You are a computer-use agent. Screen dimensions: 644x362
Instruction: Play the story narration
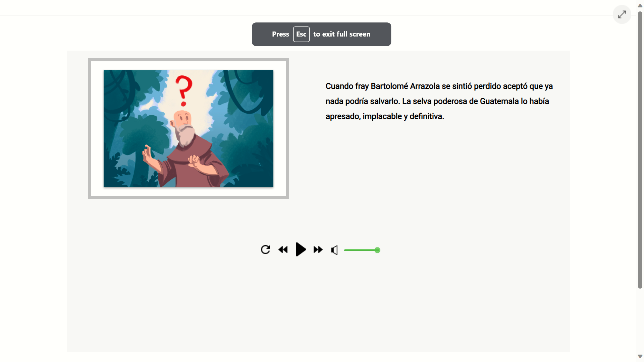click(x=301, y=249)
